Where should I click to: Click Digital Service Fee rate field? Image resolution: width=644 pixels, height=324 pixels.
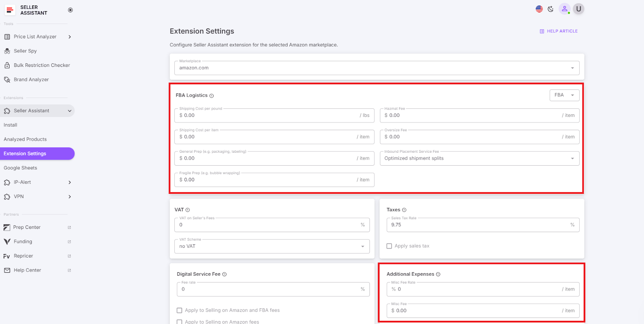click(x=273, y=289)
